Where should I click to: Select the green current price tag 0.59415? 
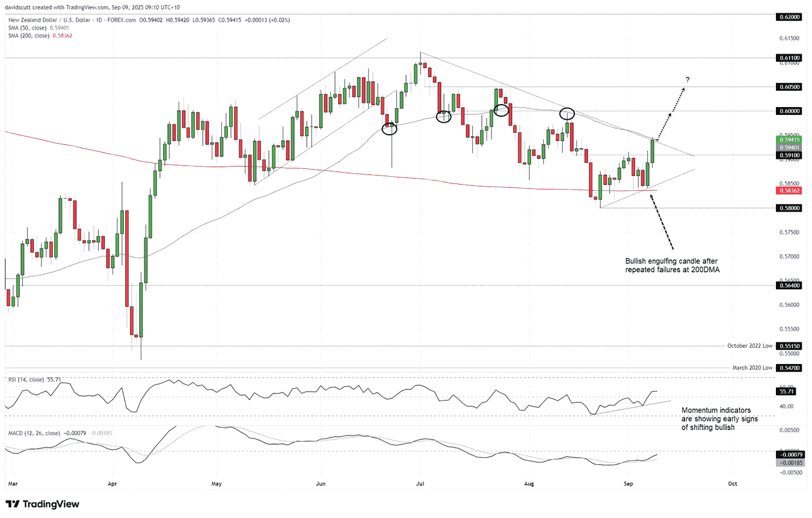tap(790, 138)
